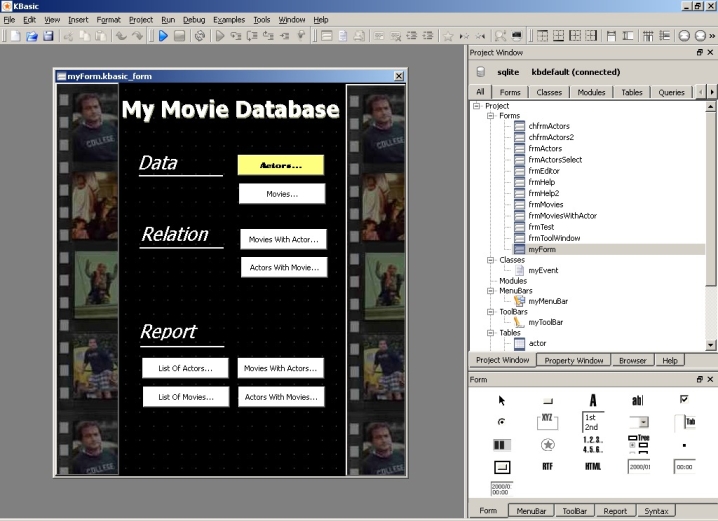Pick the Label 'A' control tool
Image resolution: width=718 pixels, height=521 pixels.
point(593,400)
